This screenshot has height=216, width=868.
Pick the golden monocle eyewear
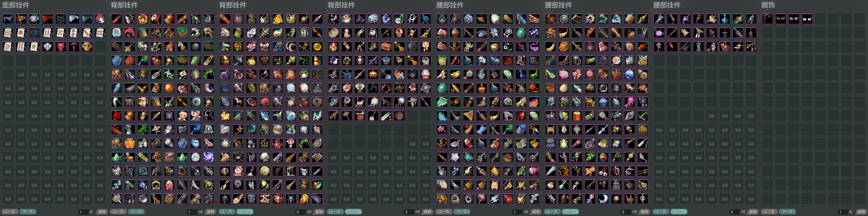[x=768, y=19]
